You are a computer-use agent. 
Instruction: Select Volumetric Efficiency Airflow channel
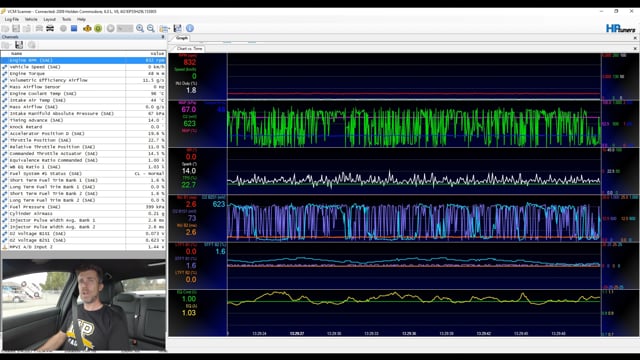coord(83,80)
